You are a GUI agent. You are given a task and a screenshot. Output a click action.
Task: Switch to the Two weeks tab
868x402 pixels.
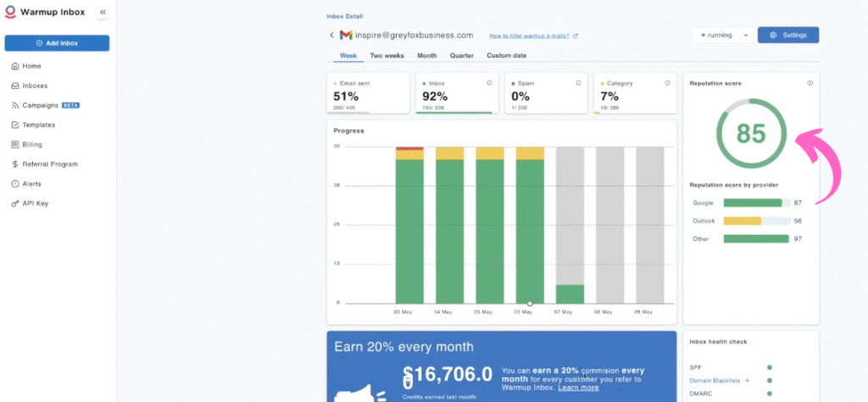[x=387, y=56]
